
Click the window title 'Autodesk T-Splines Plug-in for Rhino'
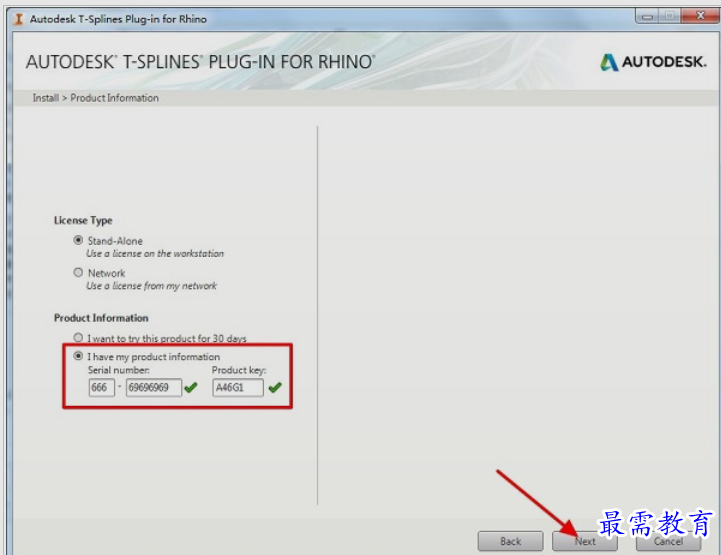tap(118, 19)
